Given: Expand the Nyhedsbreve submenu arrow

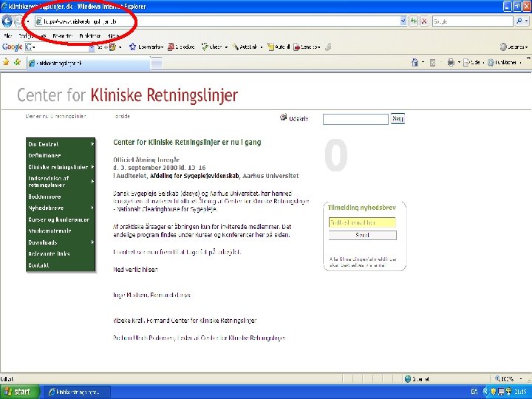Looking at the screenshot, I should point(92,208).
